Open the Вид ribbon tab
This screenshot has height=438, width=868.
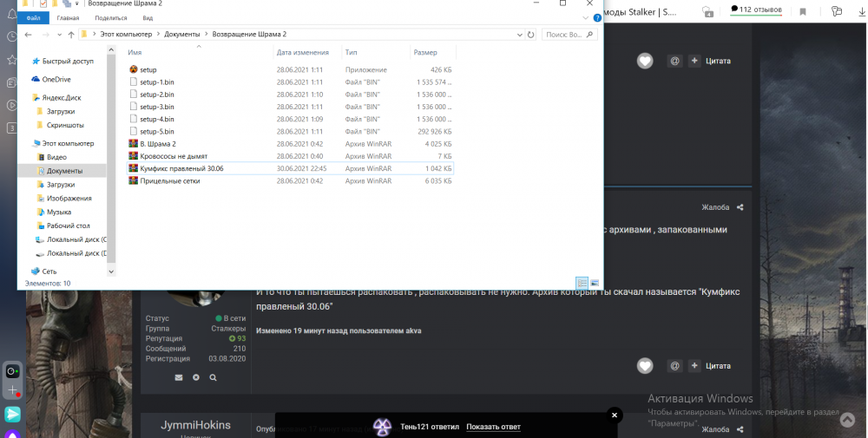[x=148, y=17]
